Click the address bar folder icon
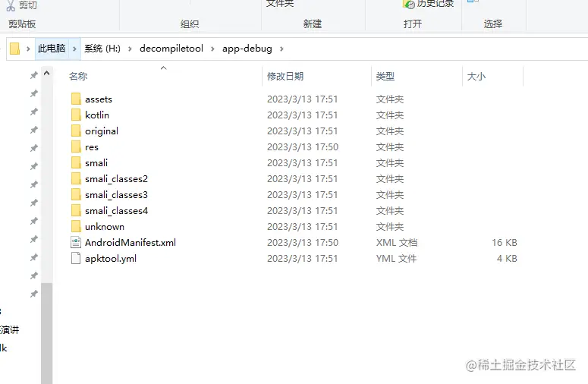This screenshot has width=588, height=384. point(14,49)
